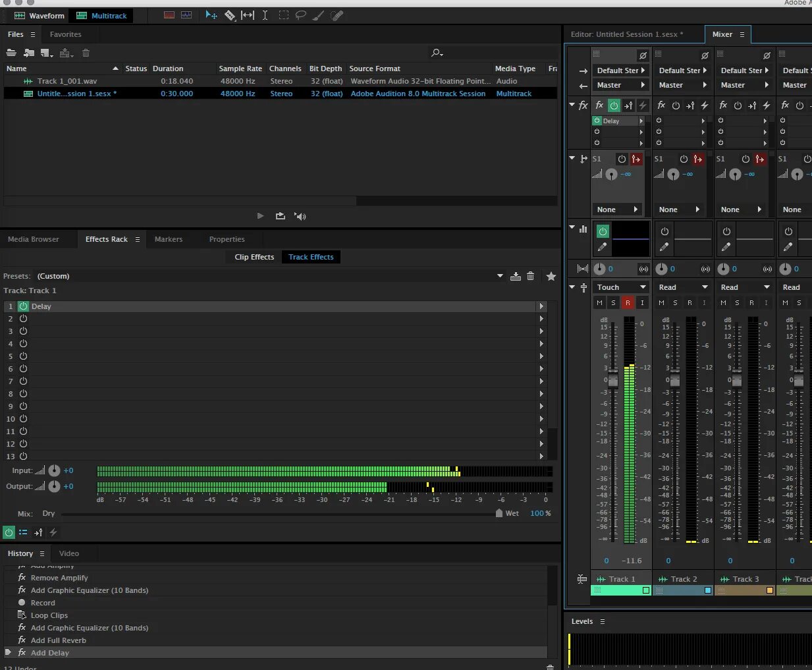Image resolution: width=812 pixels, height=670 pixels.
Task: Open the Files panel search
Action: (437, 53)
